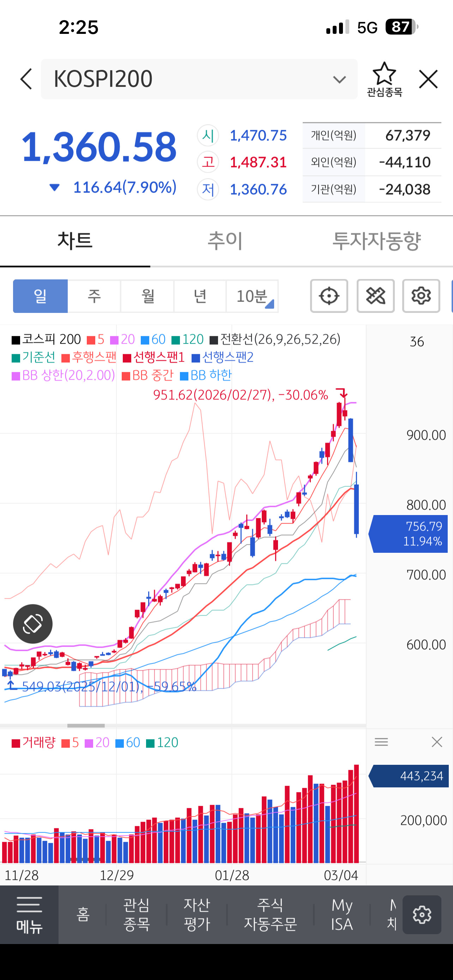Viewport: 453px width, 980px height.
Task: Activate the crosshair tool on chart toolbar
Action: click(x=329, y=296)
